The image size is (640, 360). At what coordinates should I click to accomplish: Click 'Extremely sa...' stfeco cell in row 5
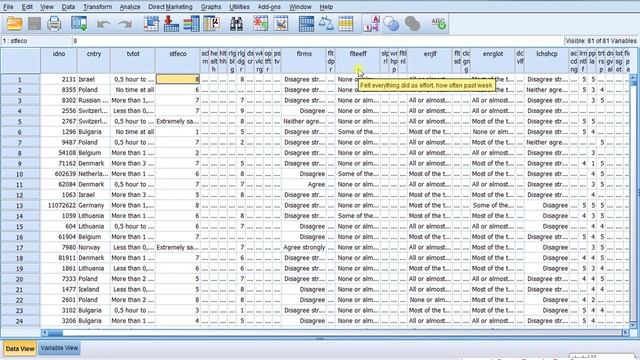(x=178, y=121)
